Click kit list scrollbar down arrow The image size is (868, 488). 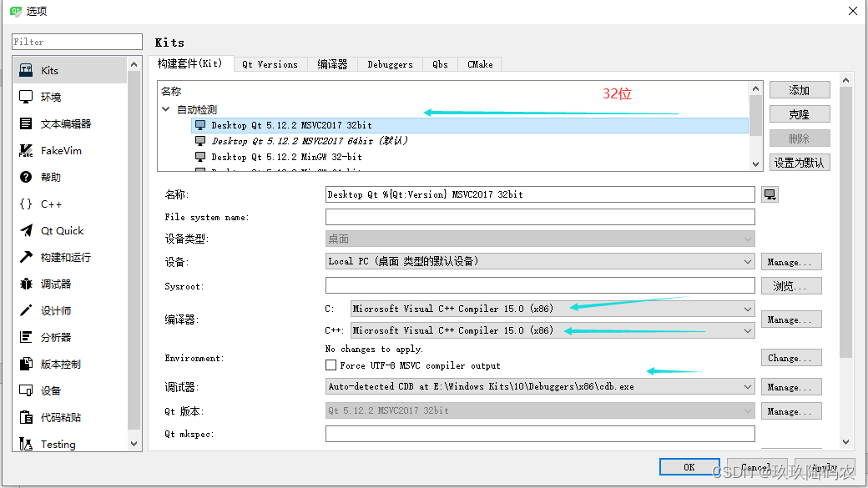[755, 164]
